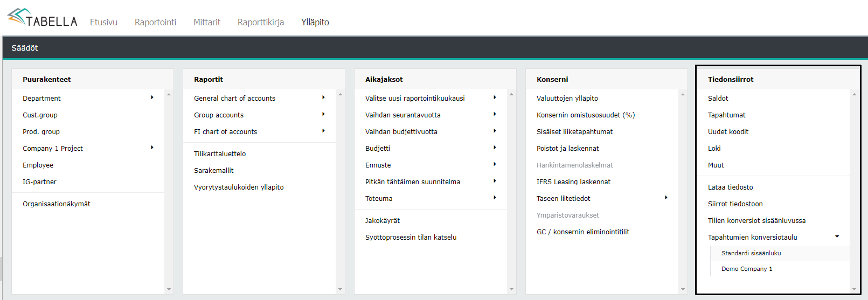Screen dimensions: 868x300
Task: Open the Company 1 Project submenu arrow
Action: pyautogui.click(x=152, y=148)
